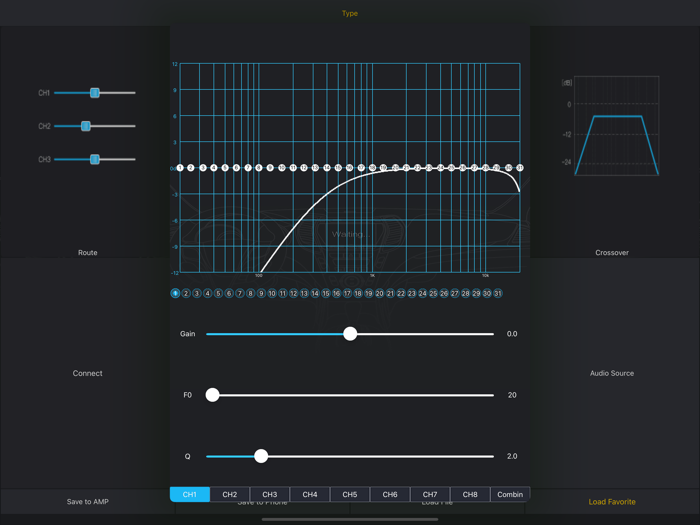Image resolution: width=700 pixels, height=525 pixels.
Task: Select EQ band 8 button
Action: pos(250,293)
